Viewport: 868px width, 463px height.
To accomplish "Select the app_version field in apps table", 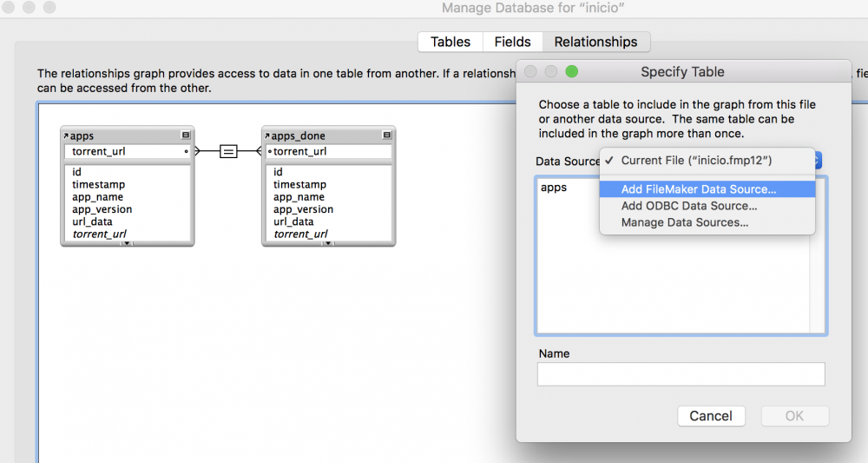I will (102, 209).
